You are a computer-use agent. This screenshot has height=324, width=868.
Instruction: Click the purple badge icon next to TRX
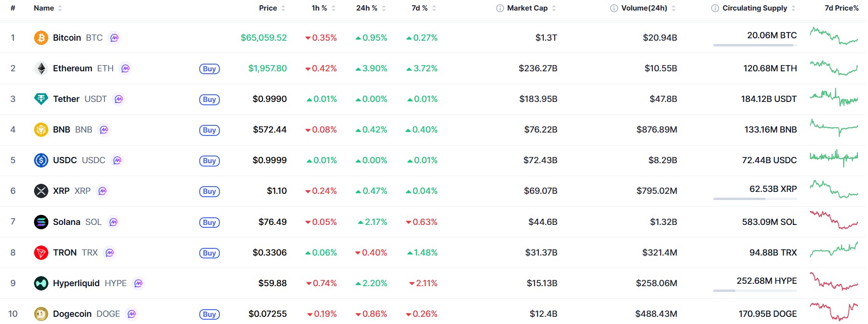click(x=110, y=253)
